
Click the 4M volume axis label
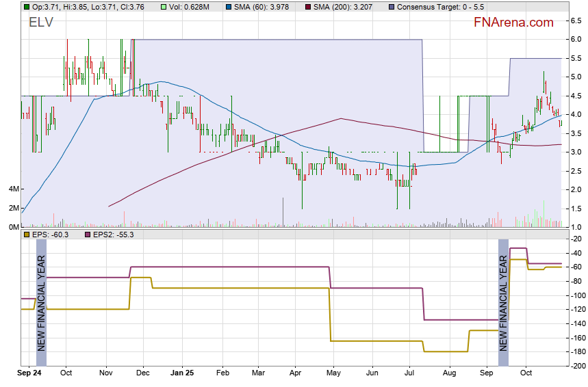pyautogui.click(x=14, y=189)
